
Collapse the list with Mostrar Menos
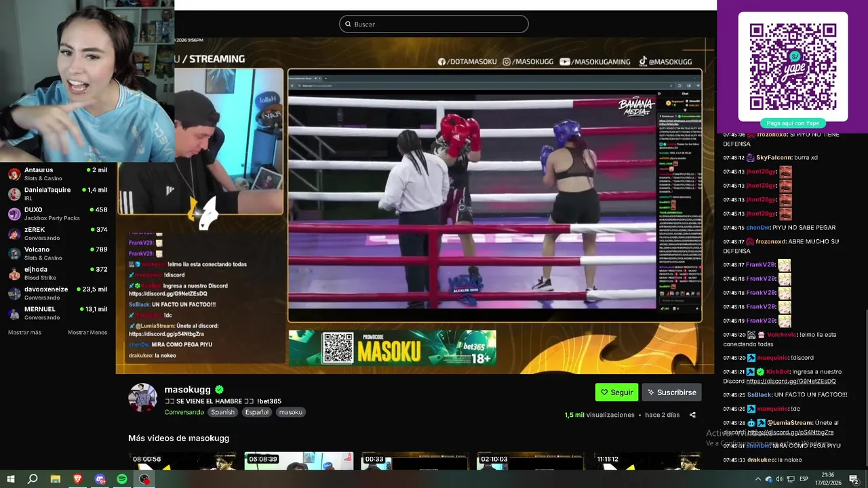coord(87,333)
